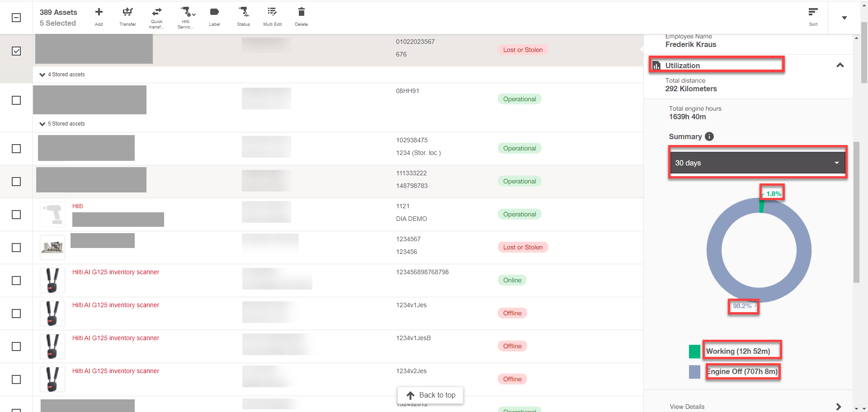Click the Add asset plus icon
This screenshot has height=412, width=868.
[x=99, y=13]
